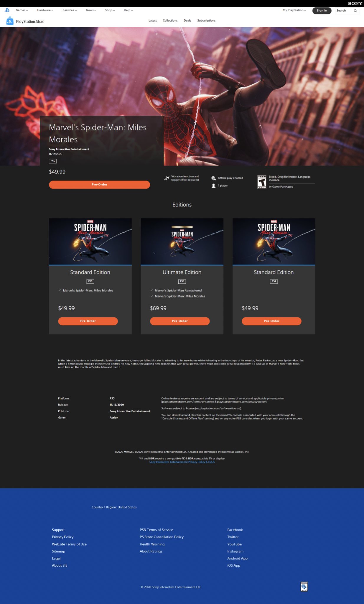Click the PS5 badge under the game title

52,161
